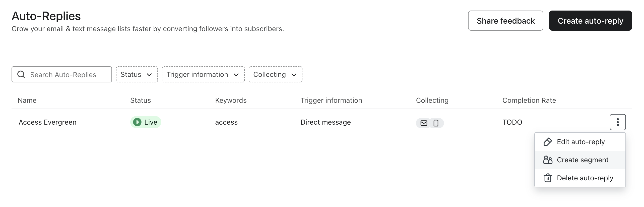Expand the Collecting filter dropdown

(275, 74)
